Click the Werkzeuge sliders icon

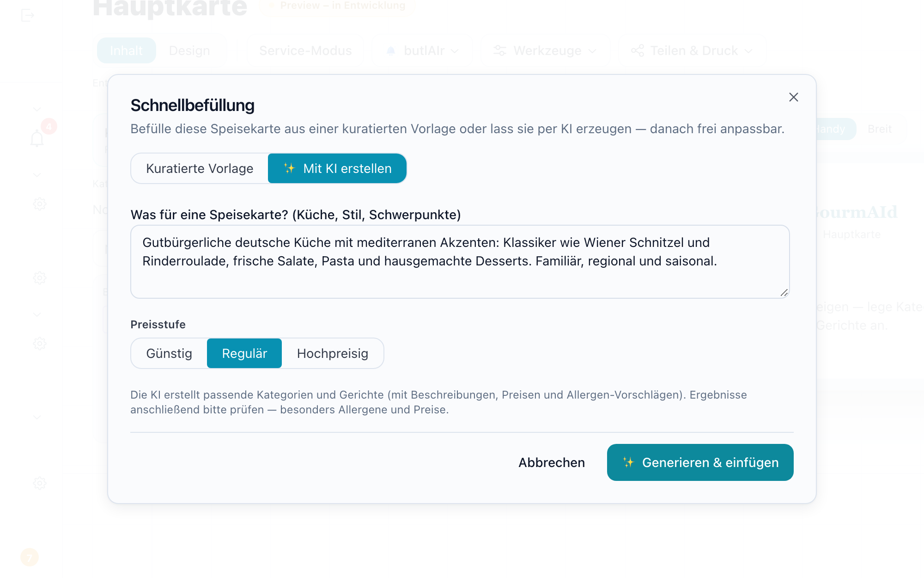click(500, 50)
